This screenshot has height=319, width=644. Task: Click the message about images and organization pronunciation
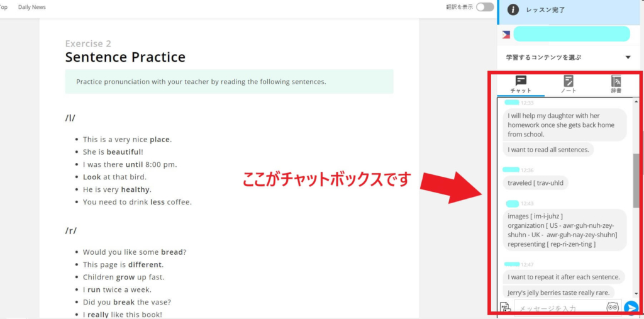pos(565,230)
